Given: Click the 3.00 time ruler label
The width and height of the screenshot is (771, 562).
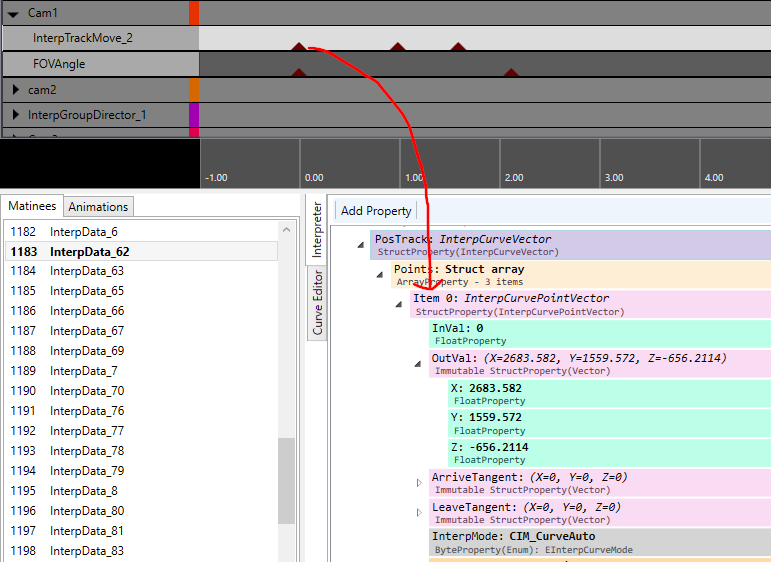Looking at the screenshot, I should tap(614, 177).
